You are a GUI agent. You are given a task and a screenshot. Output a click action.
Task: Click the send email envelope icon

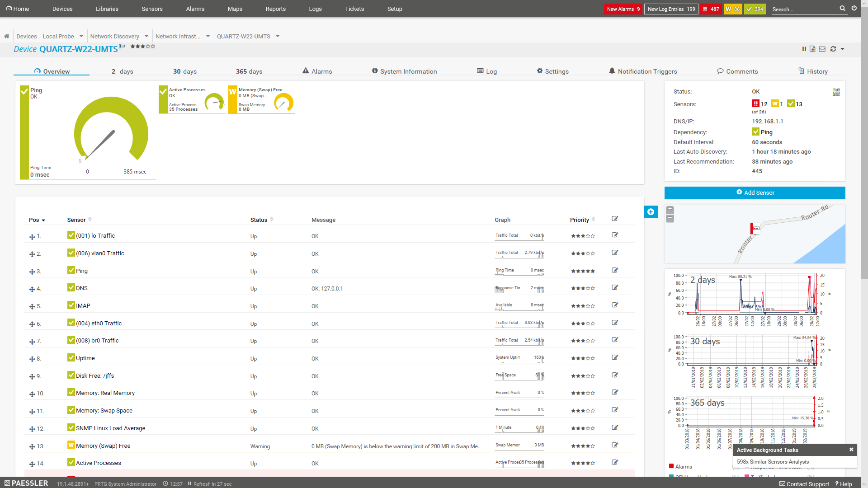click(x=822, y=49)
